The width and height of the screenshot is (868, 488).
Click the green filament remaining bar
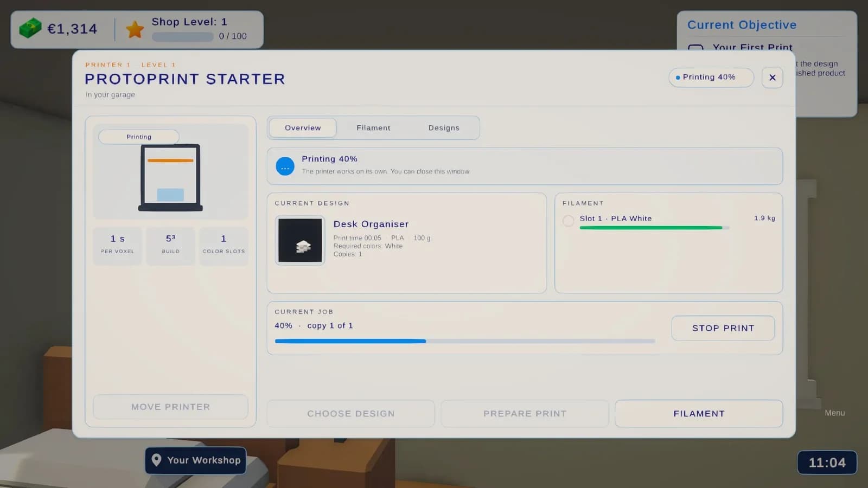tap(654, 228)
